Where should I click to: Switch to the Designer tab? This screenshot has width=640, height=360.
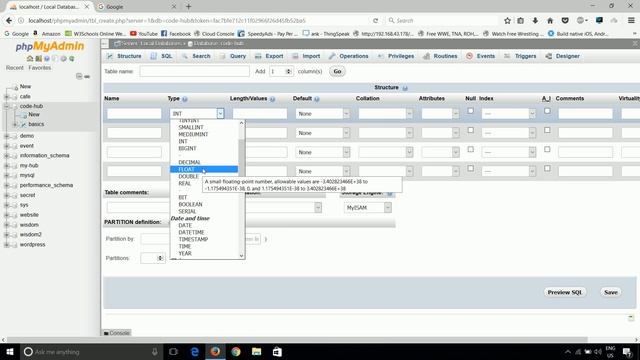pyautogui.click(x=562, y=56)
